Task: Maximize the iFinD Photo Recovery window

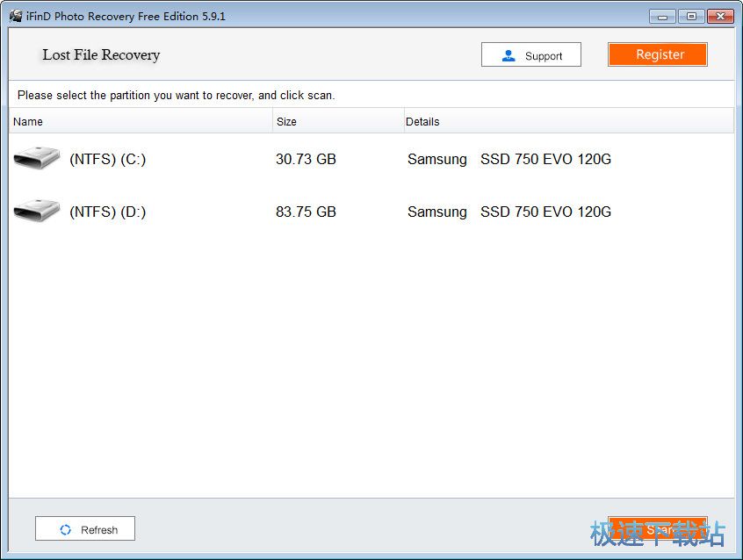Action: 691,16
